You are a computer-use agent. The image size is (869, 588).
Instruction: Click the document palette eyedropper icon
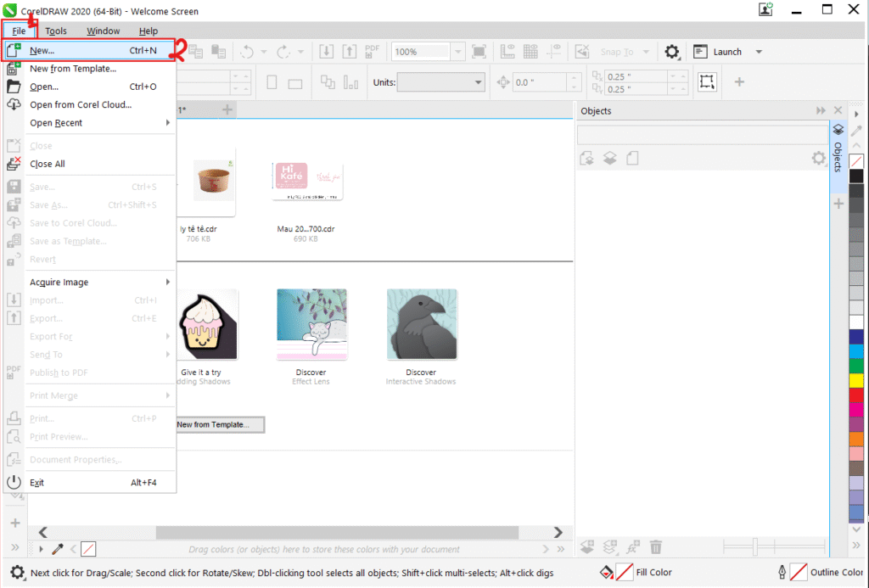click(x=57, y=549)
